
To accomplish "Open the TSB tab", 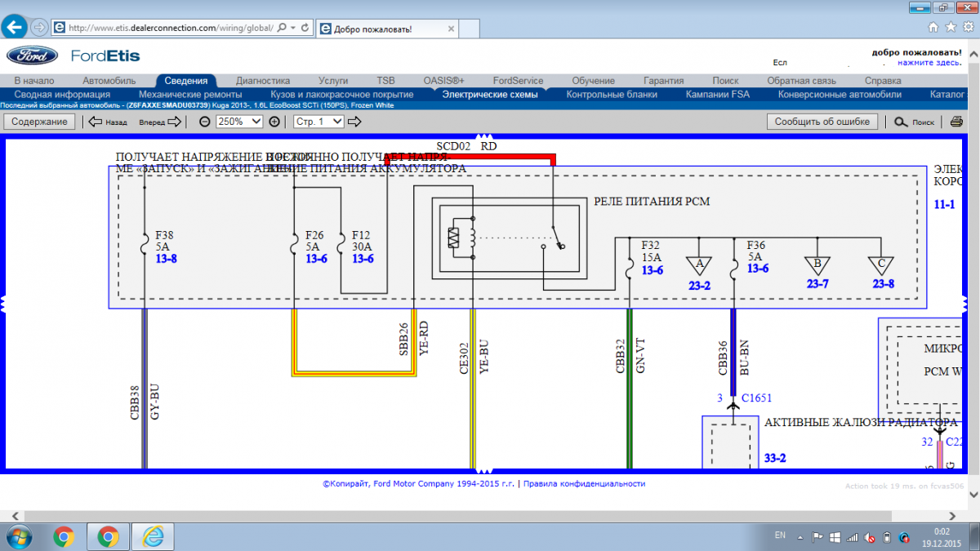I will pos(385,81).
